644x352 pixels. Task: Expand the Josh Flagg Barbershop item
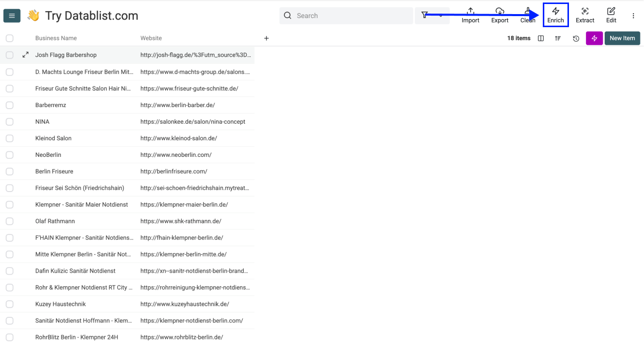click(26, 55)
